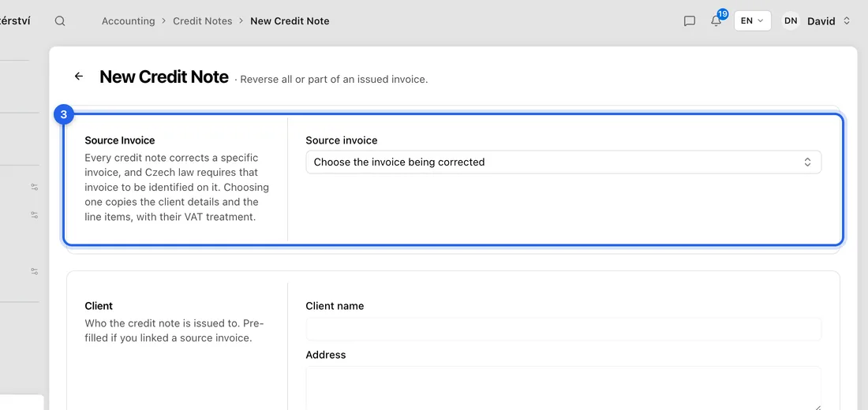Open the Source invoice selector
Image resolution: width=868 pixels, height=410 pixels.
click(563, 162)
